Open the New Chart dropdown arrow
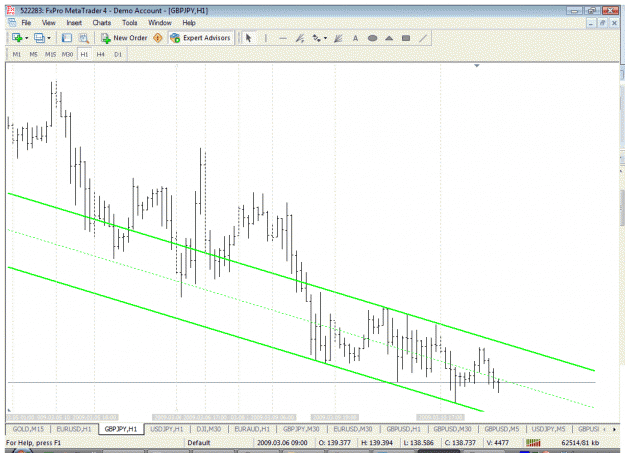Screen dimensions: 625x453 tap(26, 38)
